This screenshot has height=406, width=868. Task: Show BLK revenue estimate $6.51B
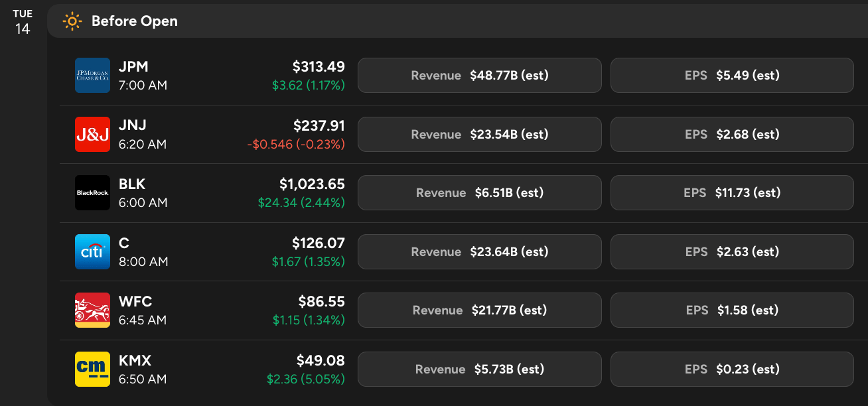[480, 193]
